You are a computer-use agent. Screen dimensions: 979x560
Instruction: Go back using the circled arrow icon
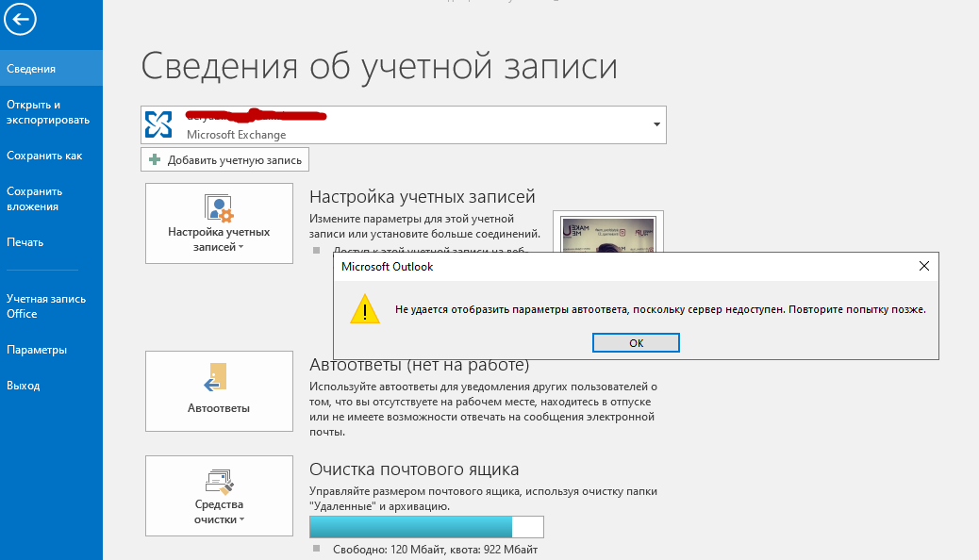click(20, 19)
